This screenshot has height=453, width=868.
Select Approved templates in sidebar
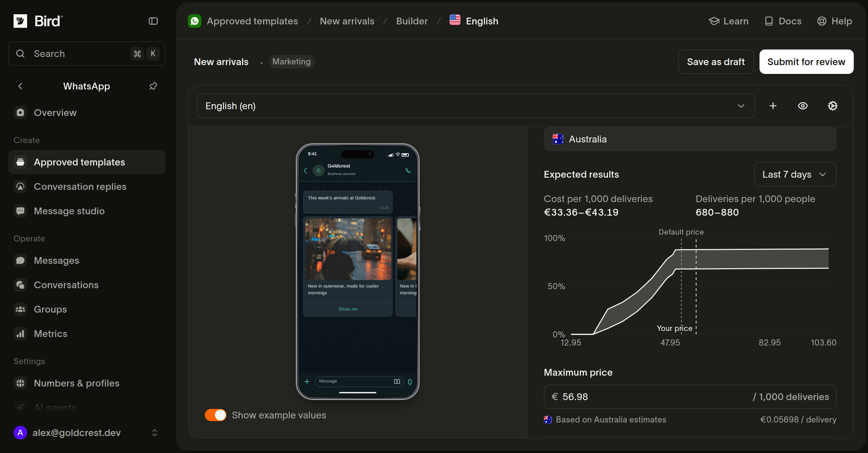(x=87, y=162)
